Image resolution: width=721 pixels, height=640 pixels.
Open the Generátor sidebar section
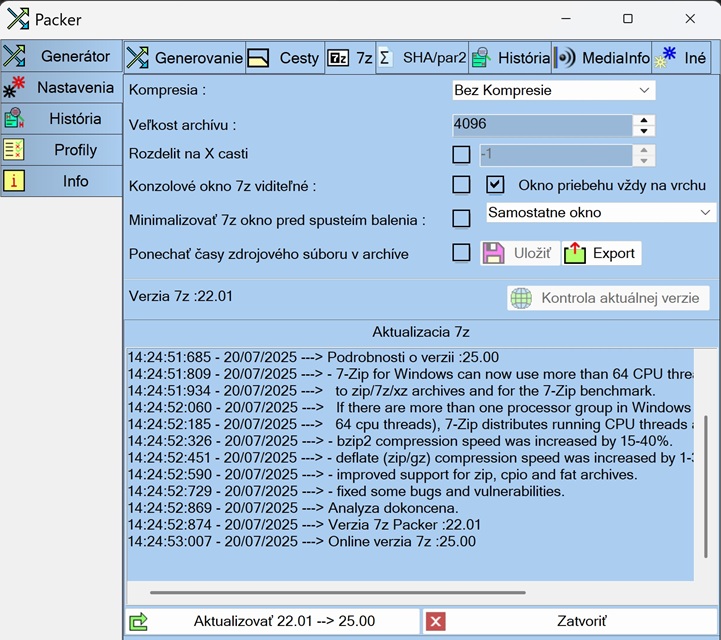tap(62, 56)
